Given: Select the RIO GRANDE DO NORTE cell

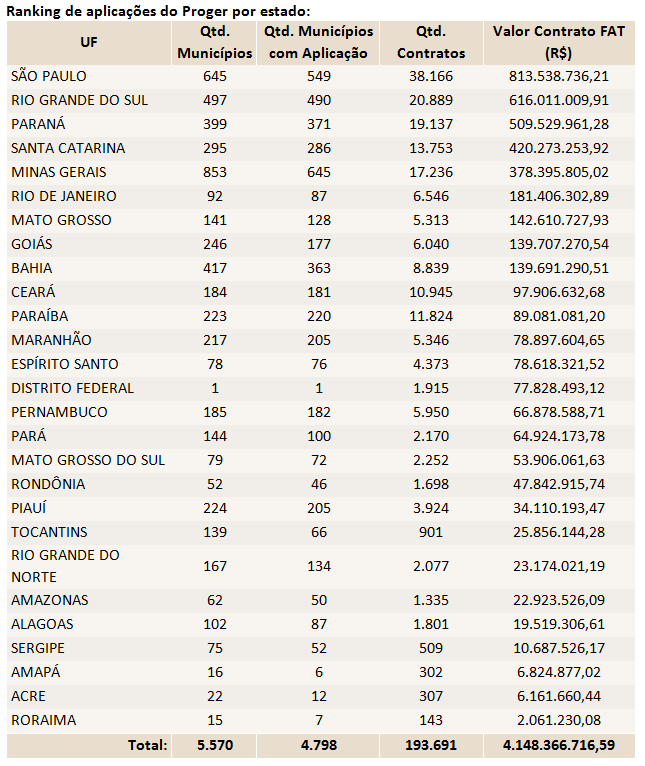Looking at the screenshot, I should 65,566.
